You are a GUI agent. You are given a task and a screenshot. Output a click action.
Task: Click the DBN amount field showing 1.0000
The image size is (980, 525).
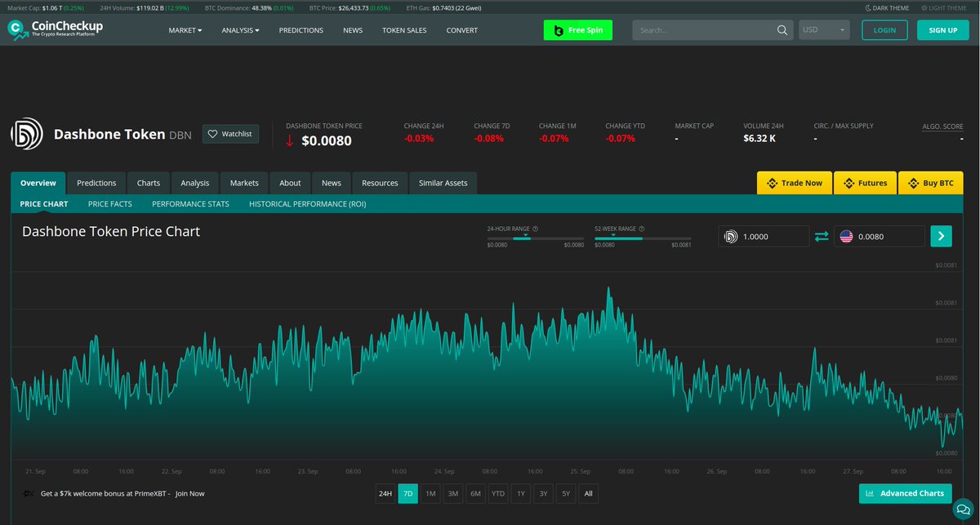764,237
